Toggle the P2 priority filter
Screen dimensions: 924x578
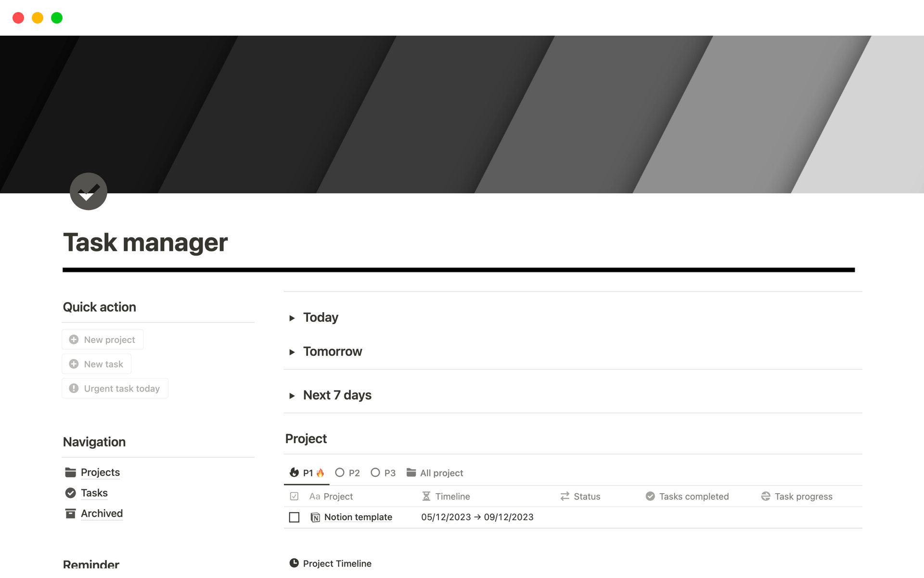[x=346, y=473]
